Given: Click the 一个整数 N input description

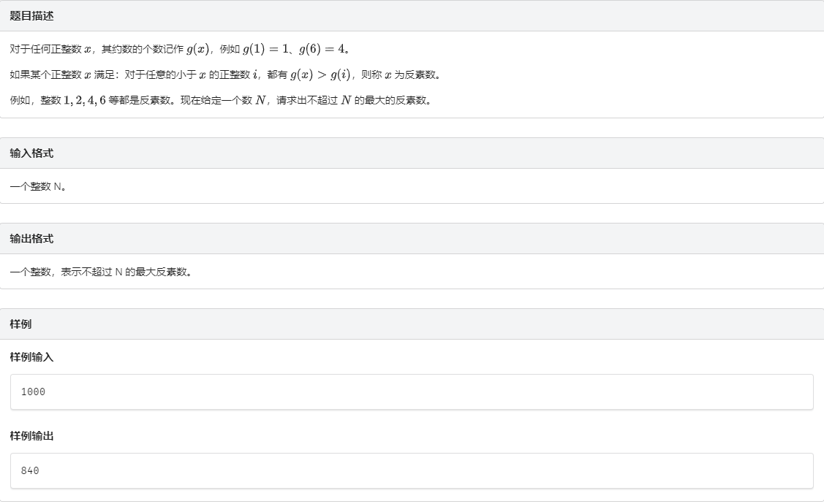Looking at the screenshot, I should (34, 186).
